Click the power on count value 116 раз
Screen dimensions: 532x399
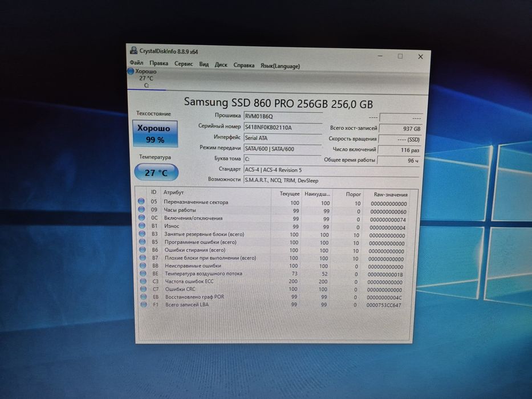399,150
